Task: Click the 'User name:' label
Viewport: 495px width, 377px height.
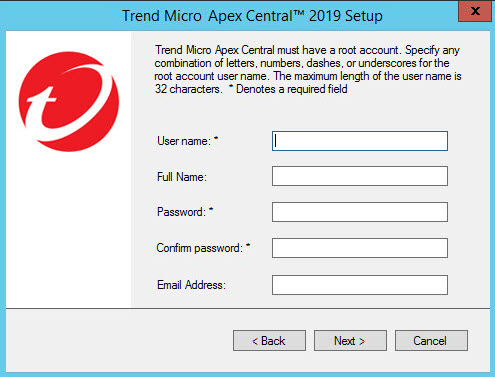Action: 187,141
